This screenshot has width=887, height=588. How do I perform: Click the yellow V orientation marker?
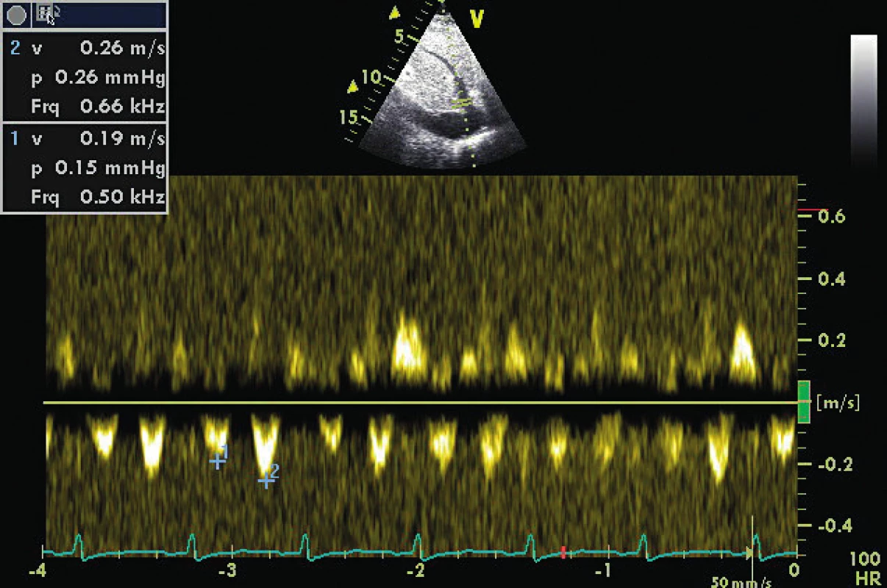[x=477, y=20]
